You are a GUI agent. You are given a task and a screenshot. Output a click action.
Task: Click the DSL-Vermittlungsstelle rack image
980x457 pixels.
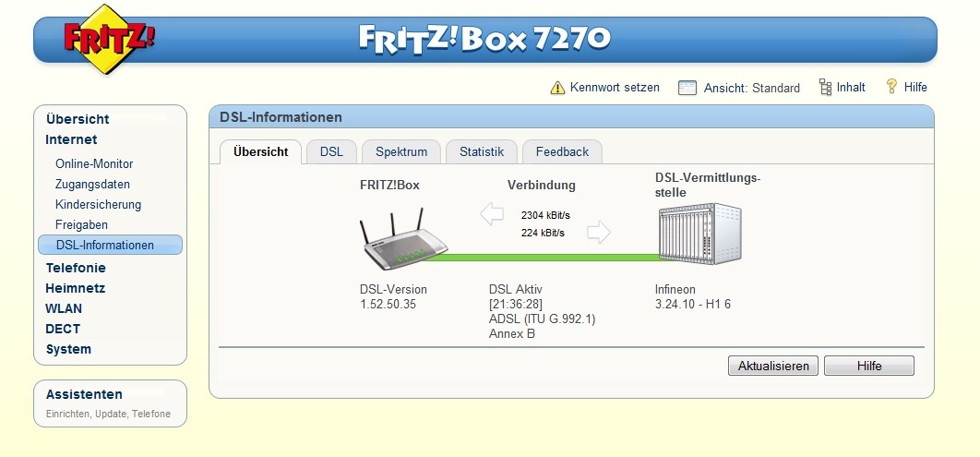(700, 234)
